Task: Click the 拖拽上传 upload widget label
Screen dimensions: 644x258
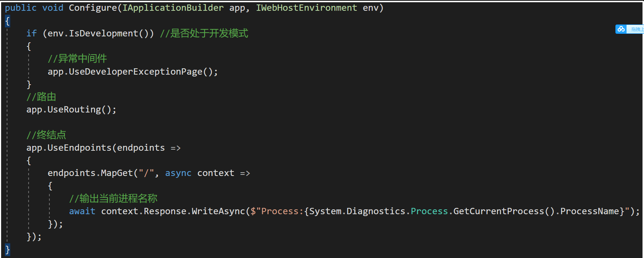Action: pyautogui.click(x=636, y=29)
